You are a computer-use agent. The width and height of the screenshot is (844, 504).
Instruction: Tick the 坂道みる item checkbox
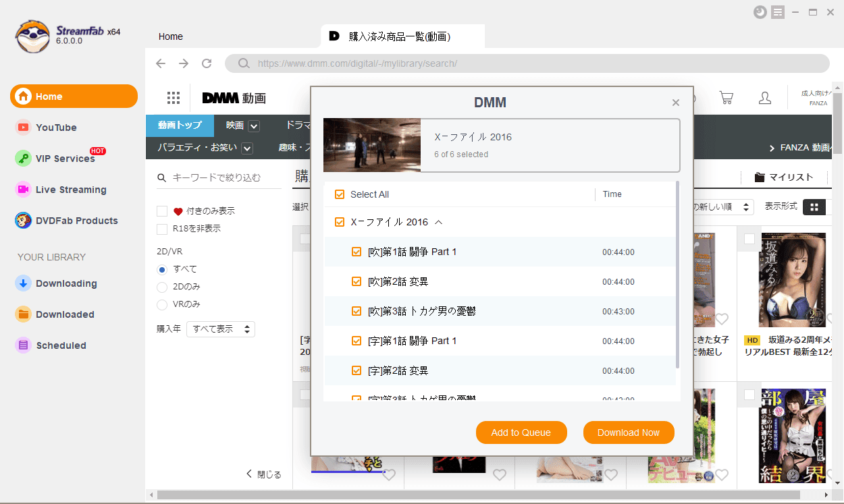pos(749,239)
